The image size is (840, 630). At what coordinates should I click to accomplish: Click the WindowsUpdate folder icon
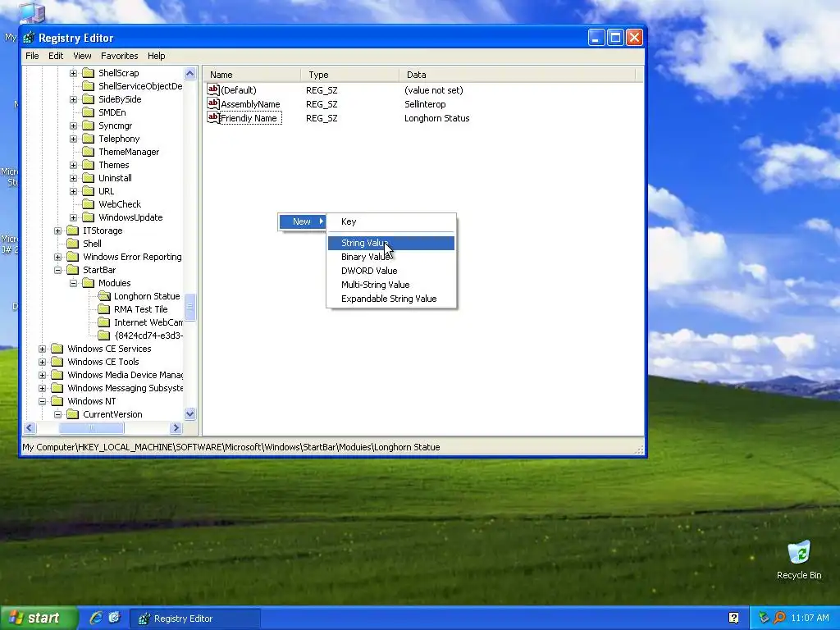(x=89, y=217)
